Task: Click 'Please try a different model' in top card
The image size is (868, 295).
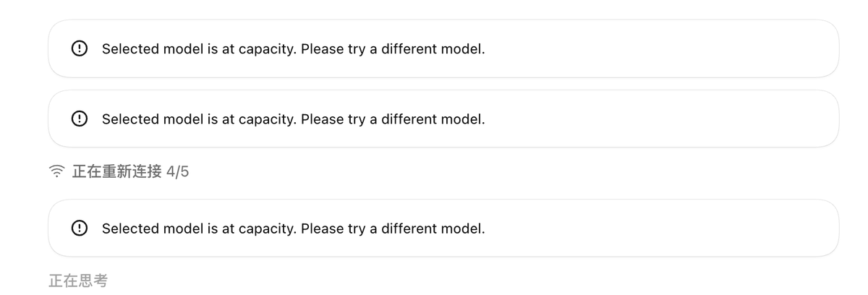Action: click(x=393, y=49)
